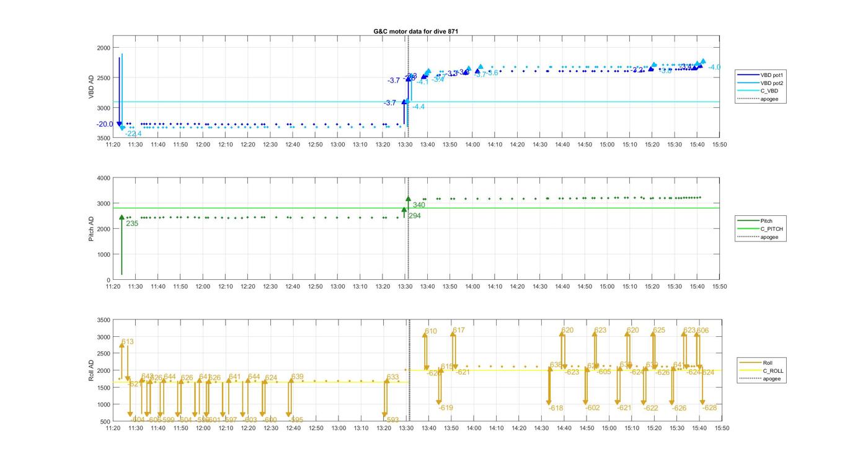Click the "613" roll data label
This screenshot has height=474, width=868.
pyautogui.click(x=127, y=342)
